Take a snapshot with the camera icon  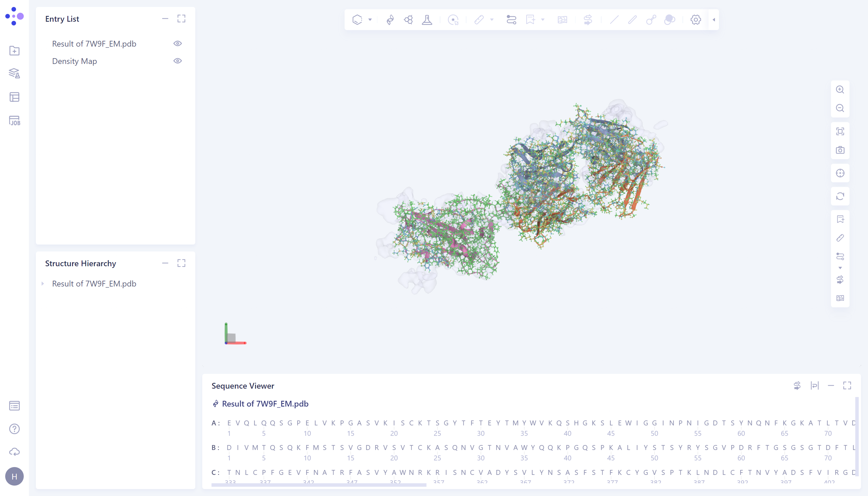coord(840,150)
